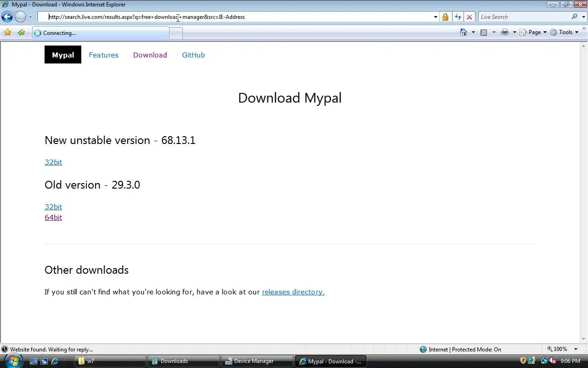Open the Recent Pages dropdown beside Forward

click(30, 17)
